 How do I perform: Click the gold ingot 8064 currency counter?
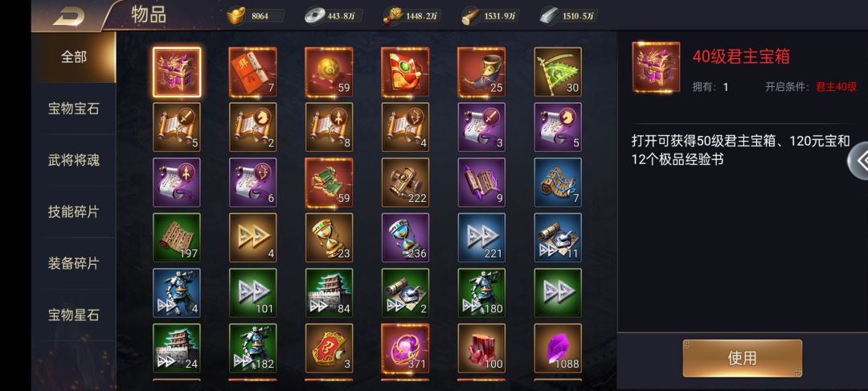point(256,15)
